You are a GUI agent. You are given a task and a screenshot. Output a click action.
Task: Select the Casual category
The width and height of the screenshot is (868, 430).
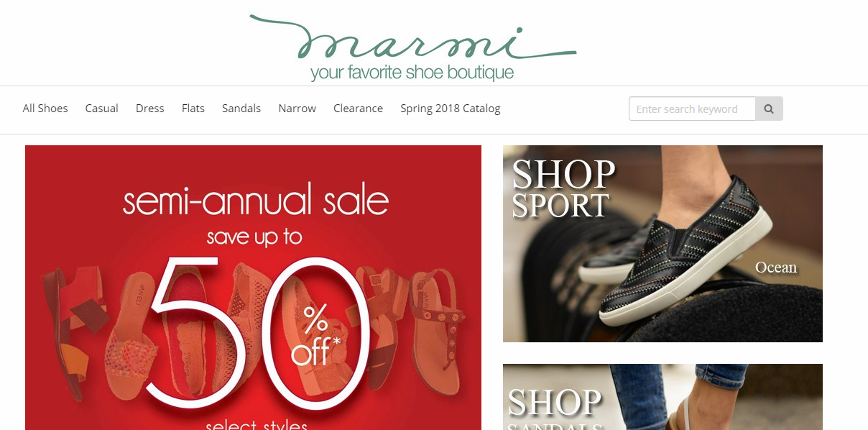[102, 109]
